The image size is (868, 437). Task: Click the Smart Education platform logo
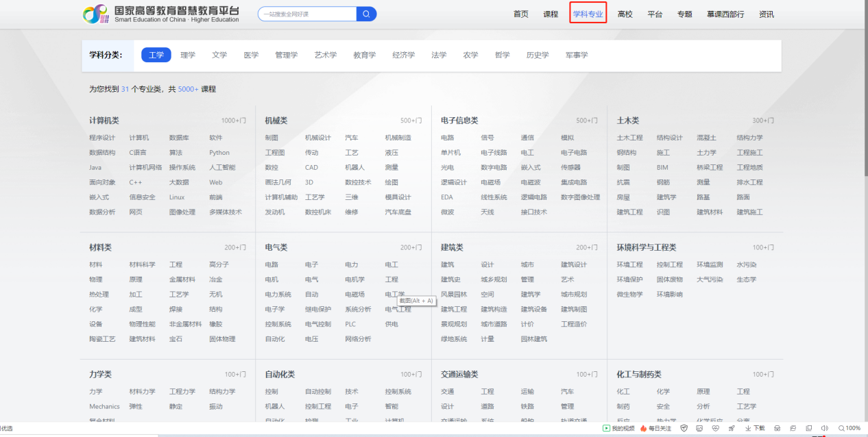pyautogui.click(x=161, y=14)
